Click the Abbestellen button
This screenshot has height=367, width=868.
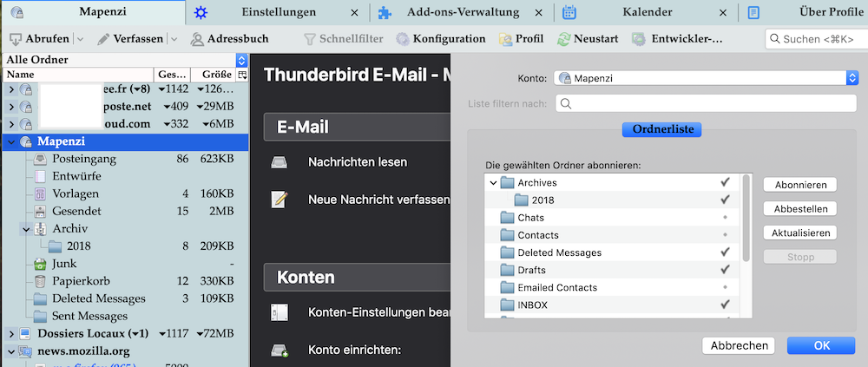pos(800,209)
